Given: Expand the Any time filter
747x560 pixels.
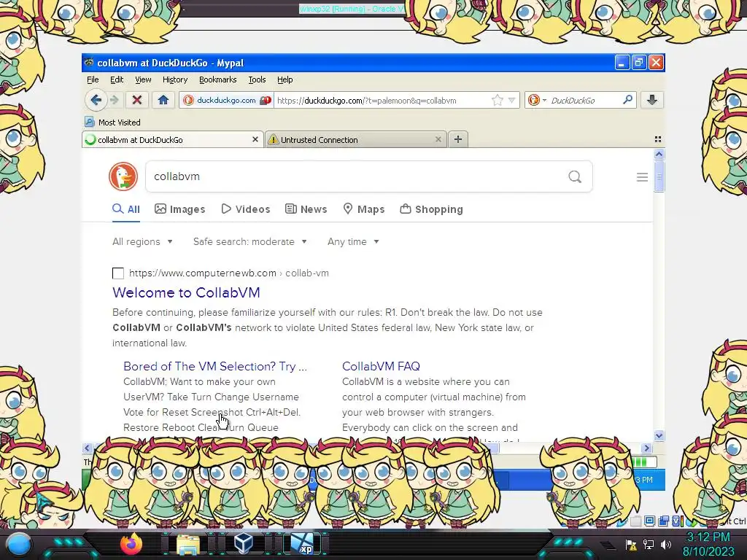Looking at the screenshot, I should pos(353,241).
